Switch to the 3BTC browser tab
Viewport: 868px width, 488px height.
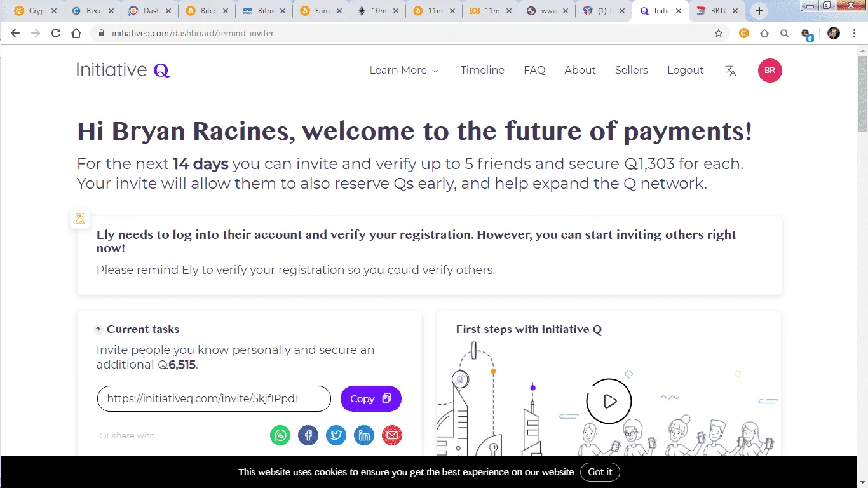tap(715, 11)
